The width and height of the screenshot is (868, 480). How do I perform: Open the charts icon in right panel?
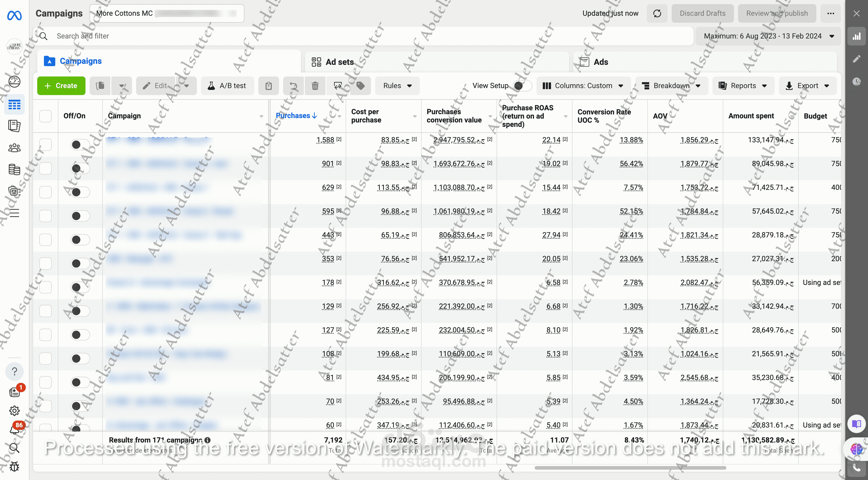(856, 36)
